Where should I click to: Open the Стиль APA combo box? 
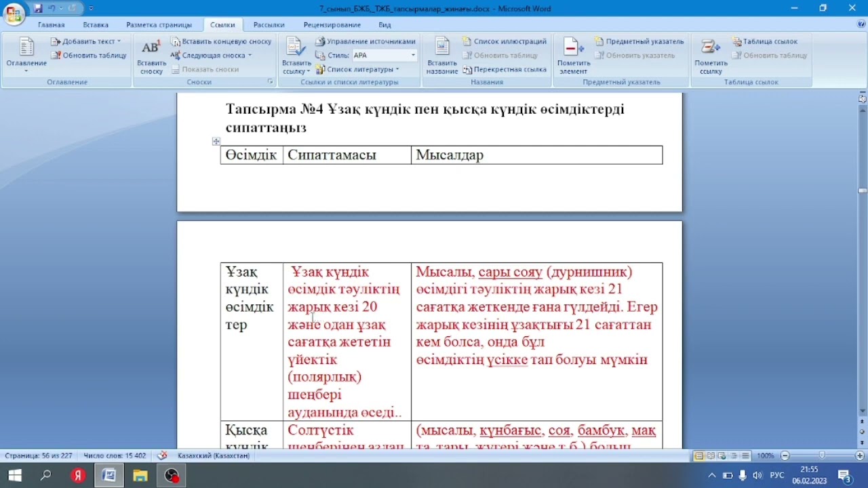(384, 56)
